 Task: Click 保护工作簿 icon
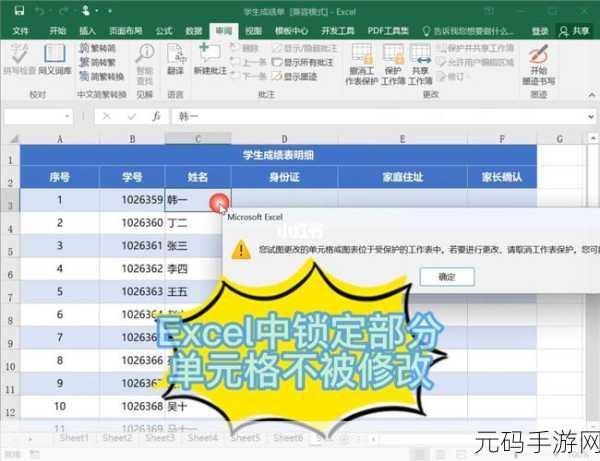393,64
